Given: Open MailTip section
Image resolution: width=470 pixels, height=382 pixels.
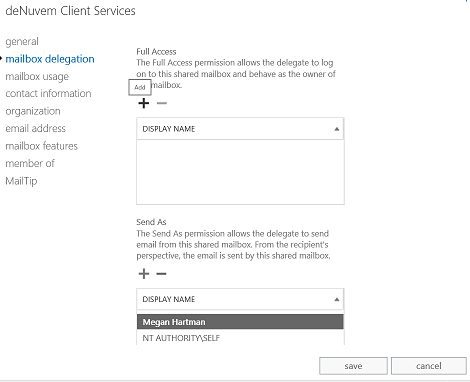Looking at the screenshot, I should (x=21, y=181).
